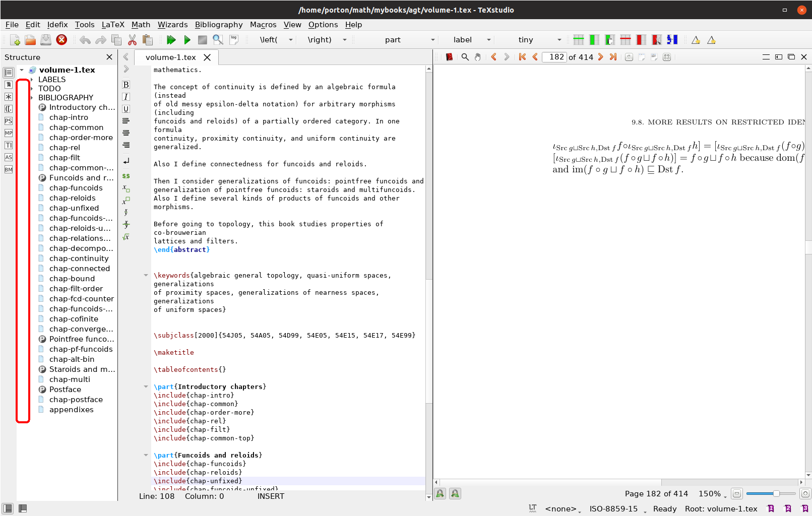Paste from clipboard using toolbar icon
This screenshot has height=516, width=812.
[x=148, y=40]
